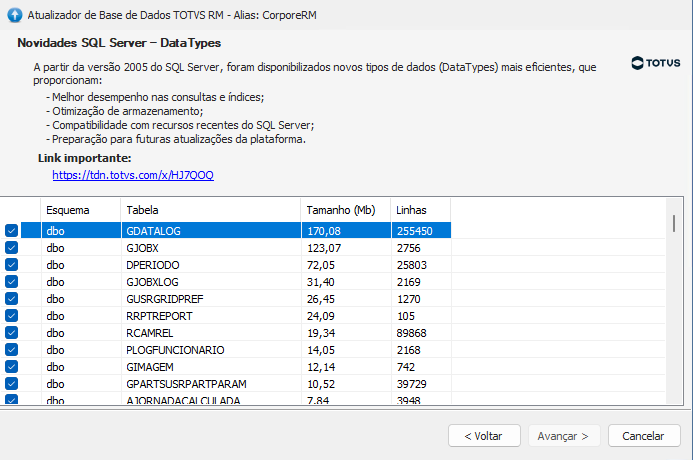The width and height of the screenshot is (693, 460).
Task: Click the size value 31,40
Action: pos(321,282)
